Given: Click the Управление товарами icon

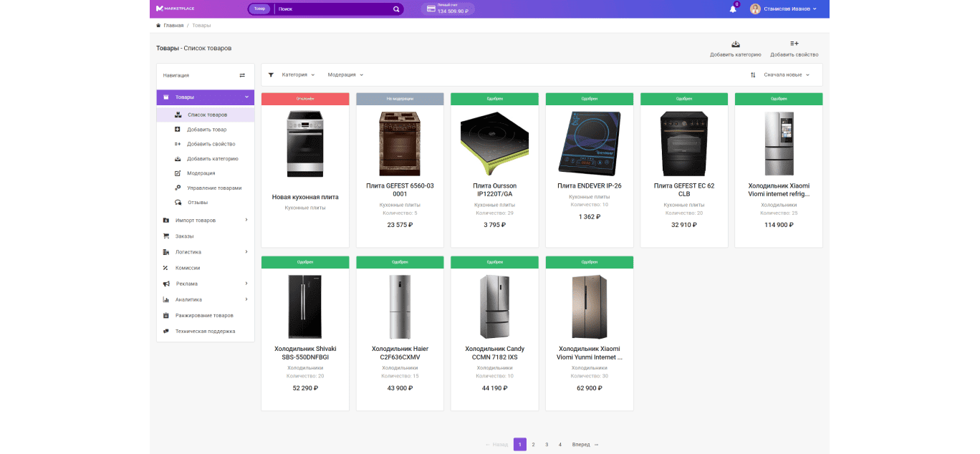Looking at the screenshot, I should click(x=178, y=188).
